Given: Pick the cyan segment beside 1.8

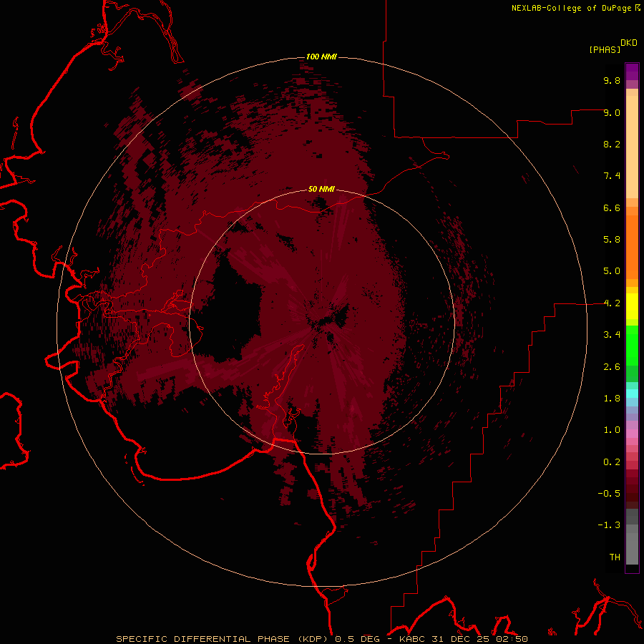Looking at the screenshot, I should click(x=632, y=393).
